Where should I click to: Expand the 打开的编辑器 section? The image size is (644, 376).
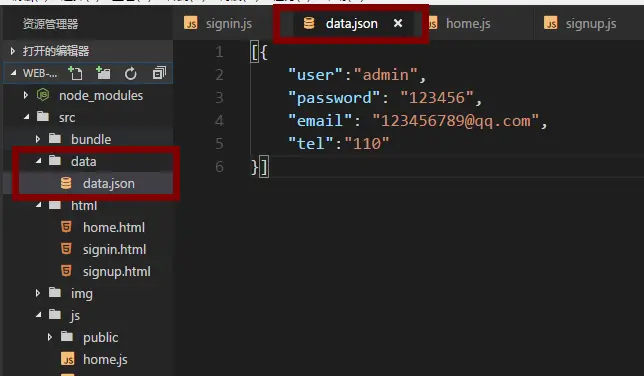13,51
